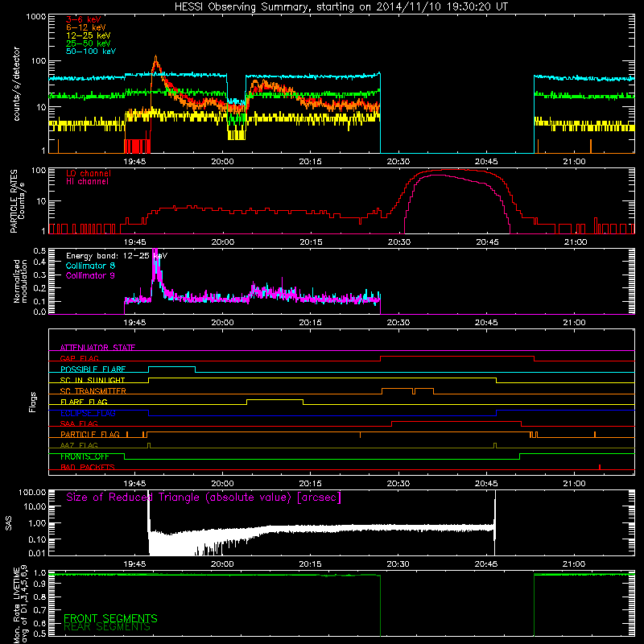
Task: Click the ATTENUATOR_STATE flag label
Action: (97, 348)
